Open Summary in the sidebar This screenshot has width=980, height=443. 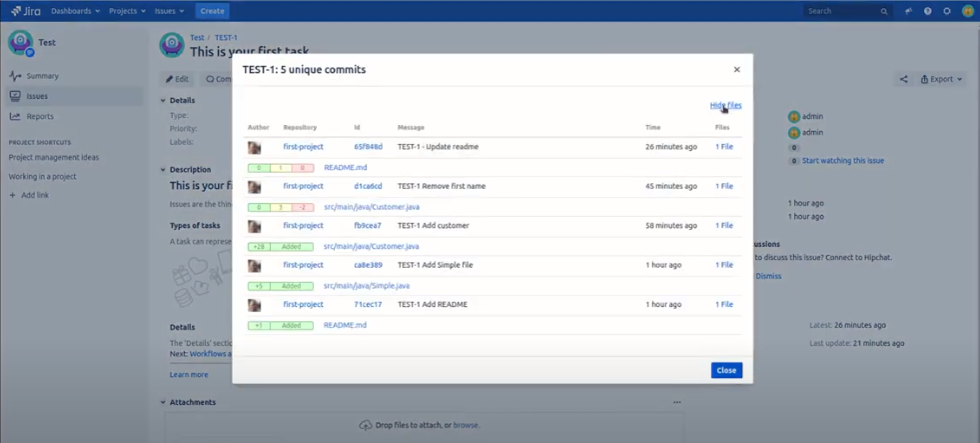point(42,76)
